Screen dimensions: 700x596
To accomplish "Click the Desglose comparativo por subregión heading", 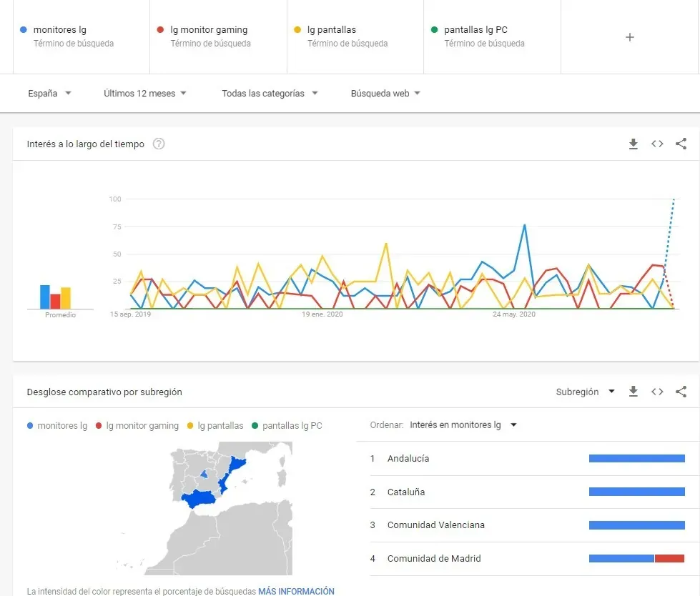I will [x=104, y=392].
